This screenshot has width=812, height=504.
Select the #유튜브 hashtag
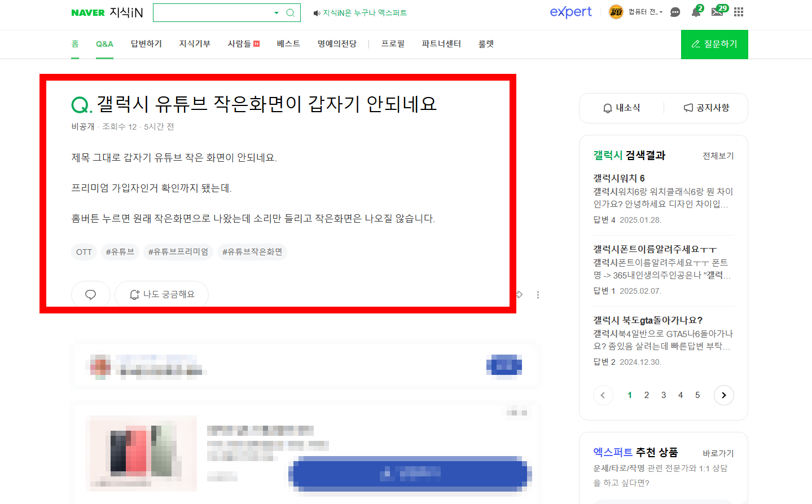(x=120, y=252)
